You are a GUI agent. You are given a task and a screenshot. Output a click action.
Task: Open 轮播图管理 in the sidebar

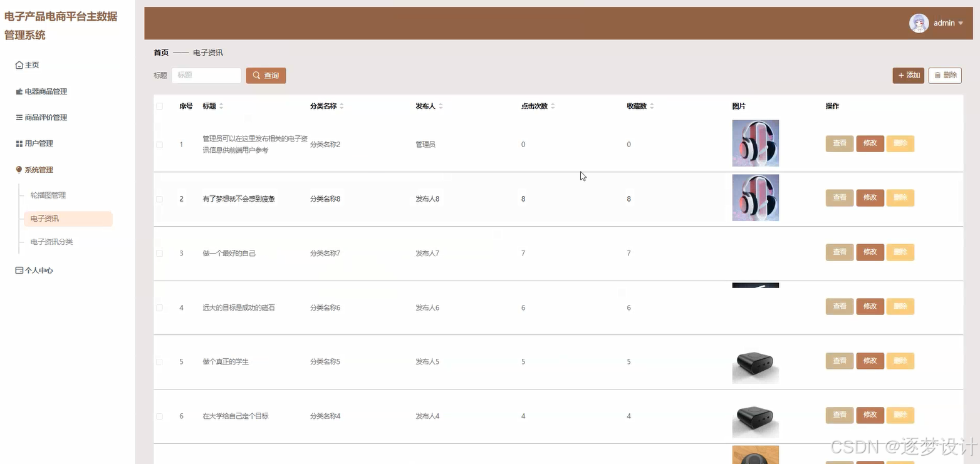[x=48, y=195]
